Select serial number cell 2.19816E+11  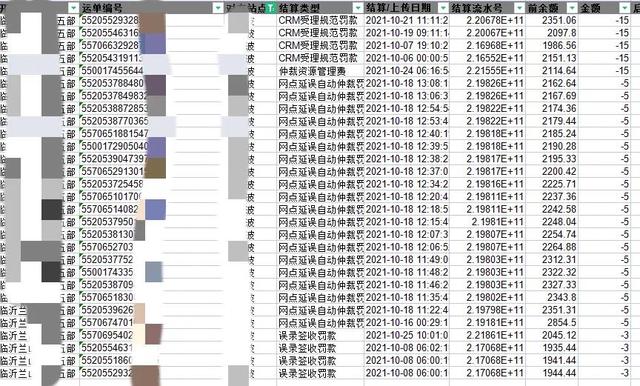487,184
